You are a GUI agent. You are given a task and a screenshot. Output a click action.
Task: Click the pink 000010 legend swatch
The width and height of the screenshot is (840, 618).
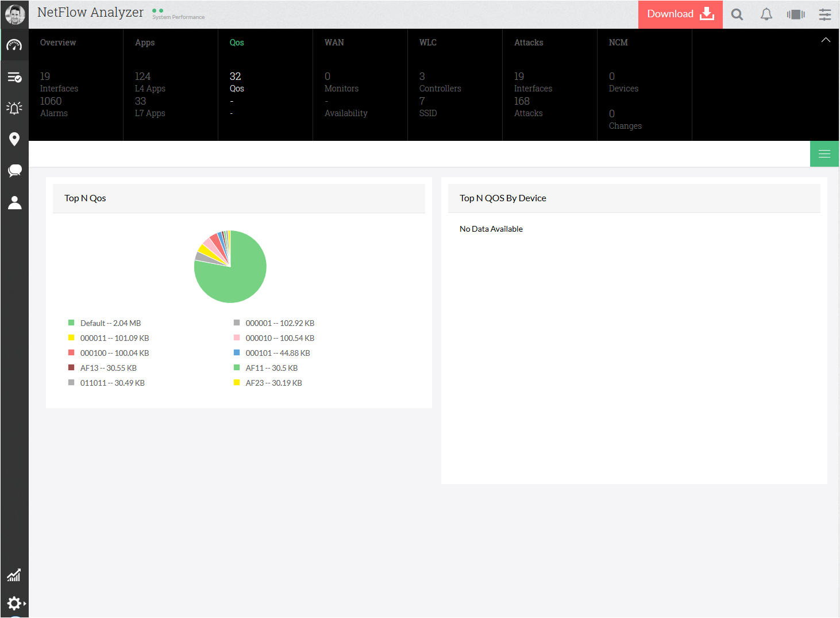click(x=237, y=337)
